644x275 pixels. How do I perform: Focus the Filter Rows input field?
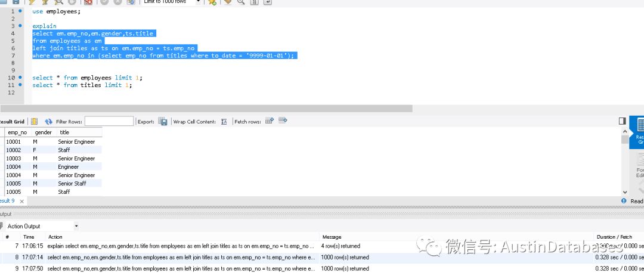[x=109, y=121]
